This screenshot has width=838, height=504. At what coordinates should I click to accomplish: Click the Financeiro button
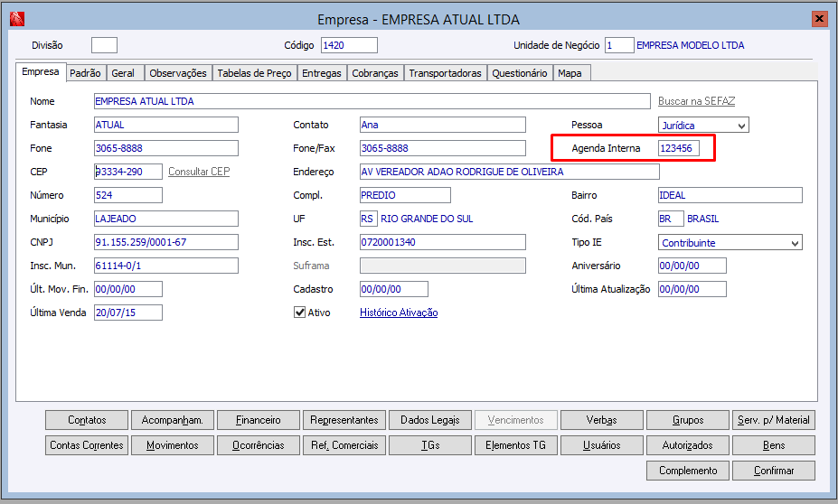tap(259, 420)
